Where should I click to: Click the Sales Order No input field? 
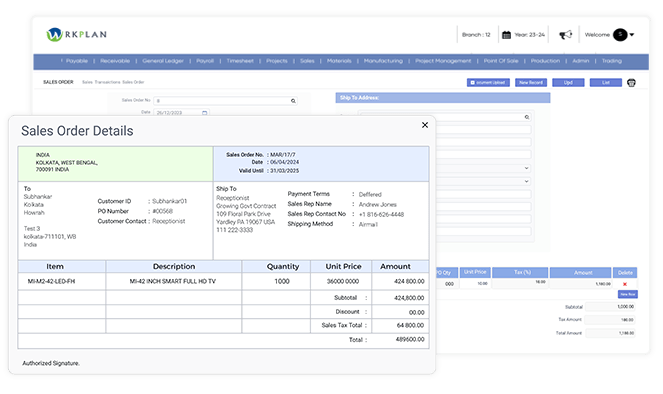tap(225, 101)
